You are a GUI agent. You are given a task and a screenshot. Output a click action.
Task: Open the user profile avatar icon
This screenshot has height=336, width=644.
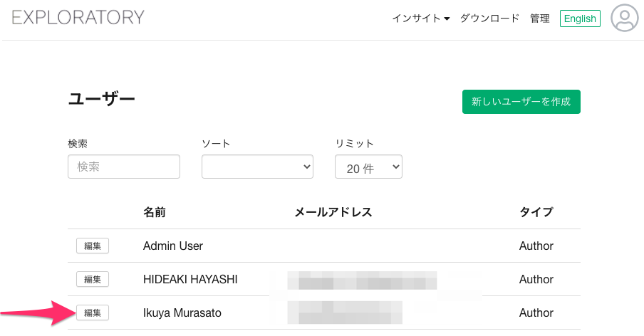pyautogui.click(x=624, y=18)
